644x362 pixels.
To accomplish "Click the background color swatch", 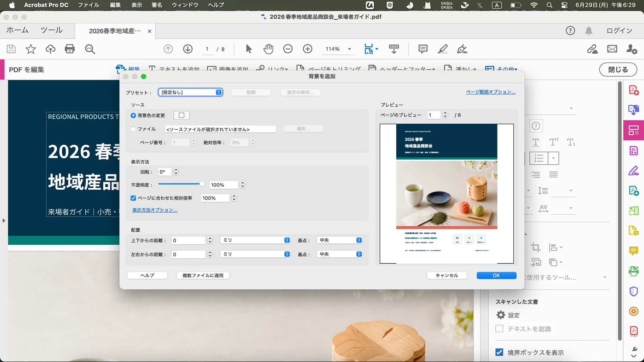I will pyautogui.click(x=182, y=115).
